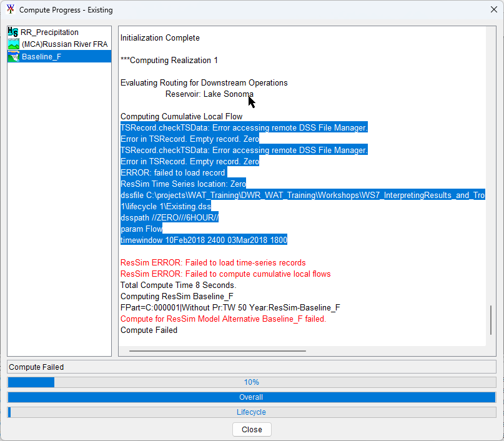Click the WAT application icon in title bar

click(10, 10)
